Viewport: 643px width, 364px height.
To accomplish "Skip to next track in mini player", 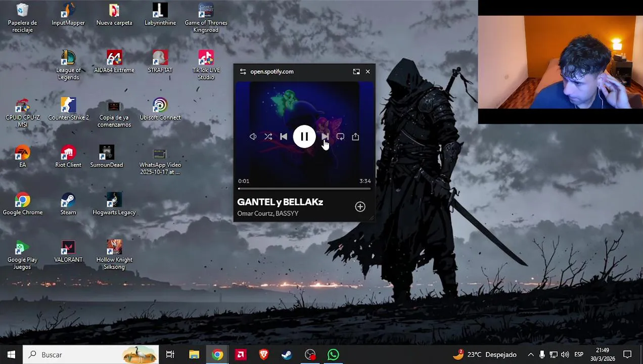I will click(325, 136).
